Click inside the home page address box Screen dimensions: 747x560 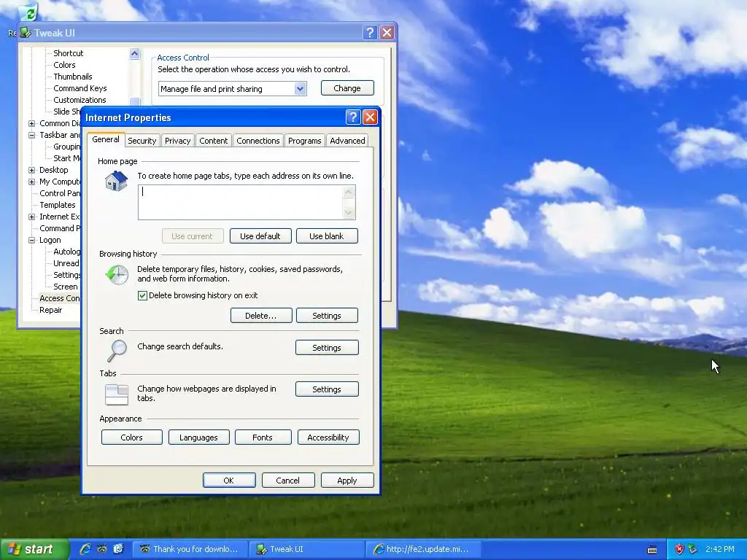[241, 203]
